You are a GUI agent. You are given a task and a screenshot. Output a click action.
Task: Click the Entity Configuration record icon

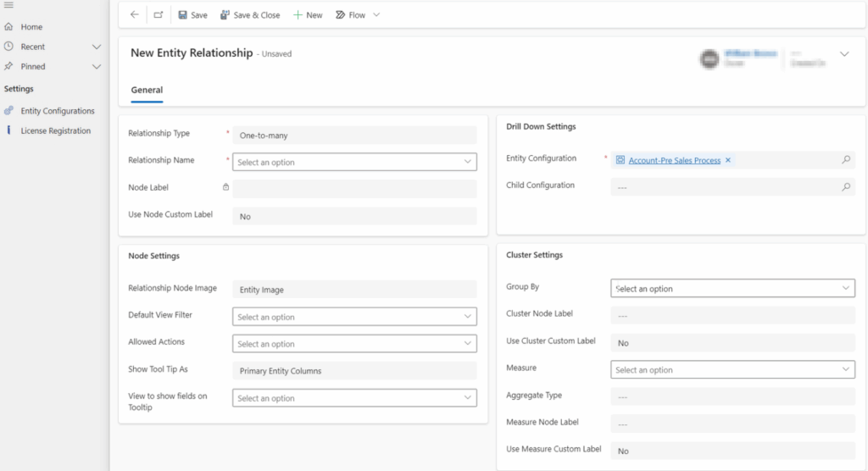point(620,160)
